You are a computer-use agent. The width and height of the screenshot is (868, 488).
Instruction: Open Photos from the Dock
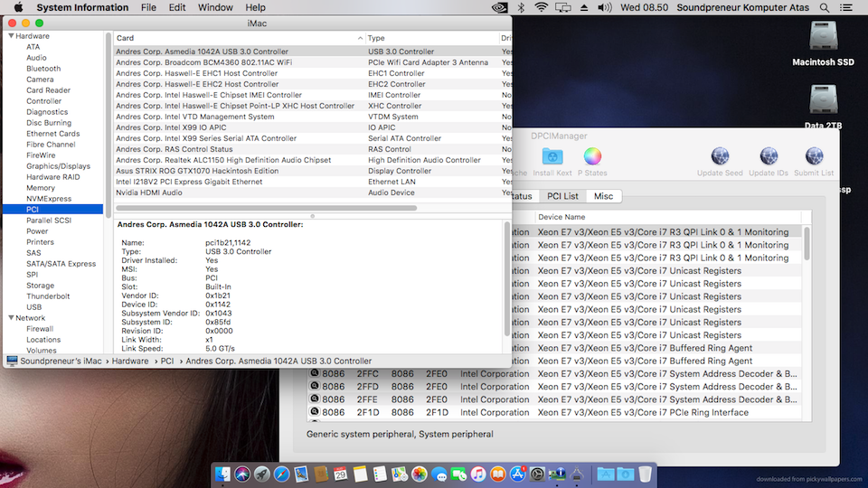point(419,474)
